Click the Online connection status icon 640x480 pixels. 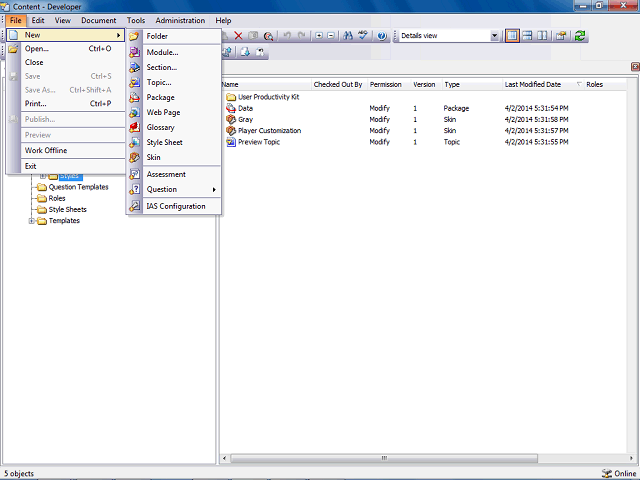(607, 473)
